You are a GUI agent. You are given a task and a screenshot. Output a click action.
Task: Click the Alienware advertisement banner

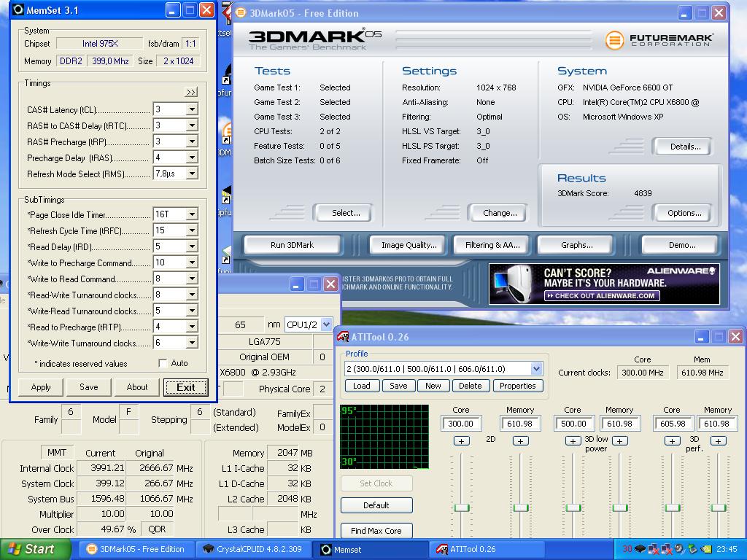click(604, 284)
